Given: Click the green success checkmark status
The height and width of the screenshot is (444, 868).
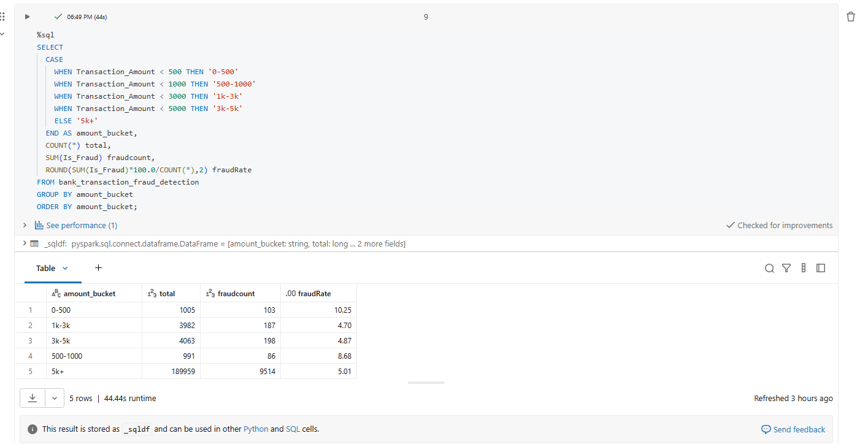Looking at the screenshot, I should [58, 17].
